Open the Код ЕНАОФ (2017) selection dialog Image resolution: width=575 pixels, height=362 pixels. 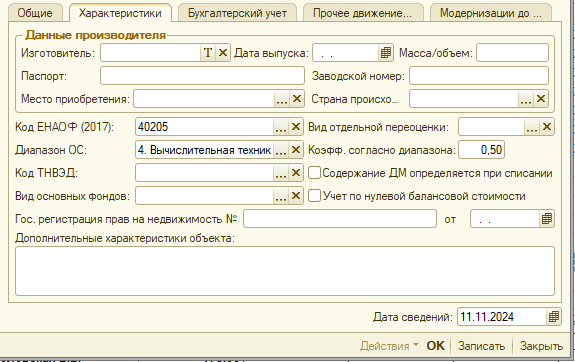(281, 127)
